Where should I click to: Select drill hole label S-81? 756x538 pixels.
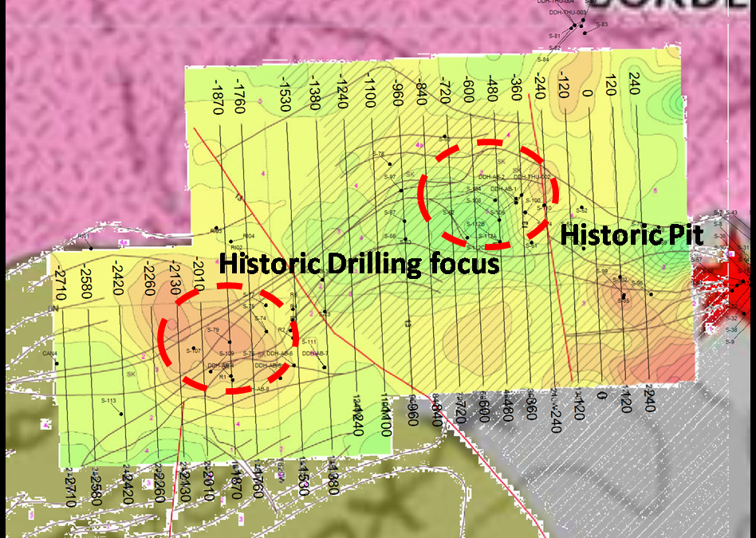click(554, 36)
